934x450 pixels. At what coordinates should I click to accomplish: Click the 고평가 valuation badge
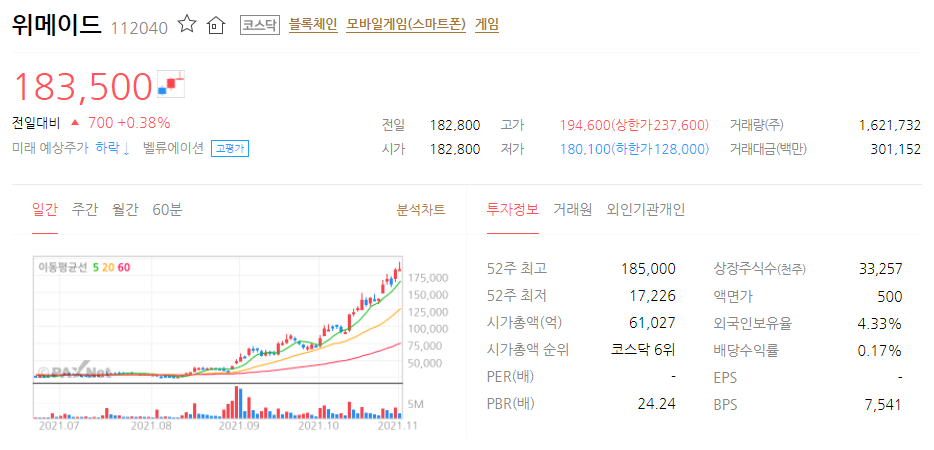tap(230, 148)
